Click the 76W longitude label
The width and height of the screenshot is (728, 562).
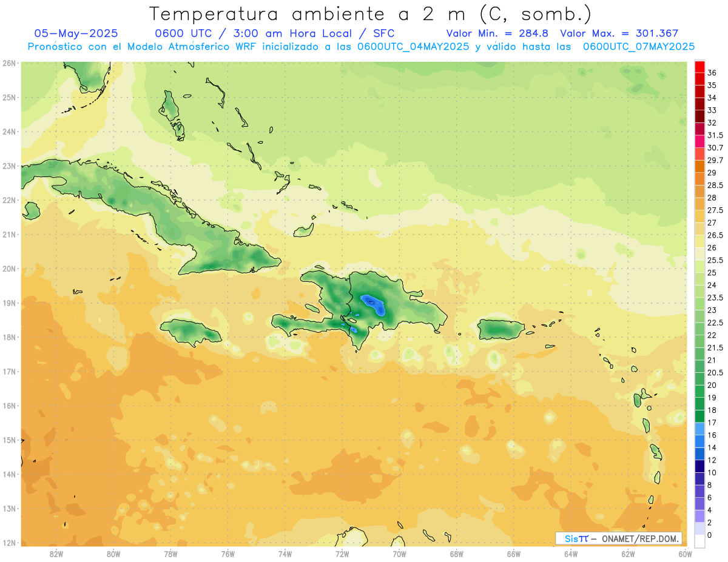(227, 554)
